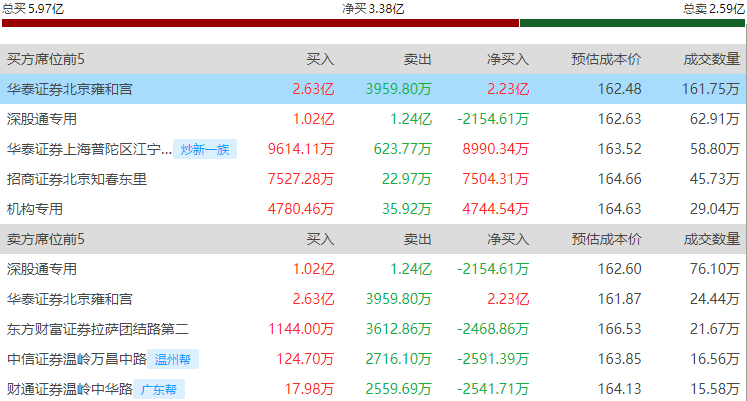747x401 pixels.
Task: Open the 财通证券温岭中华路 seat name
Action: [x=70, y=389]
